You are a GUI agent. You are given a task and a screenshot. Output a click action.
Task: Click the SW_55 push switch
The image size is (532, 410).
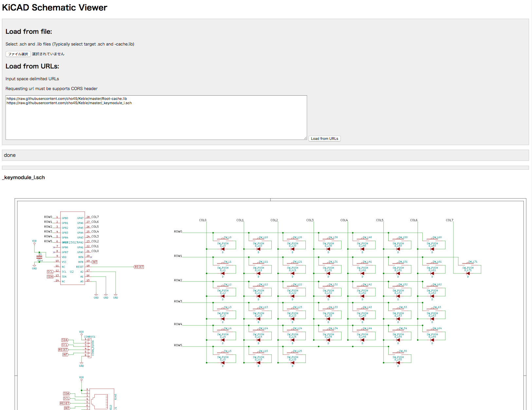[x=398, y=353]
